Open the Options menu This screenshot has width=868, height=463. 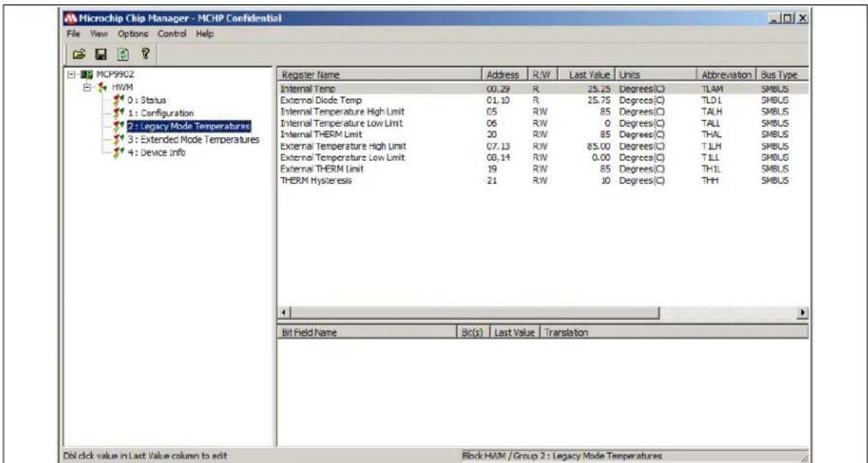pos(132,33)
